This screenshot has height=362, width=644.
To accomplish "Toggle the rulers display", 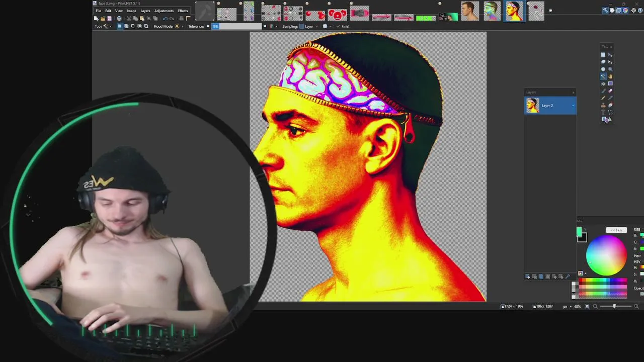I will tap(188, 19).
